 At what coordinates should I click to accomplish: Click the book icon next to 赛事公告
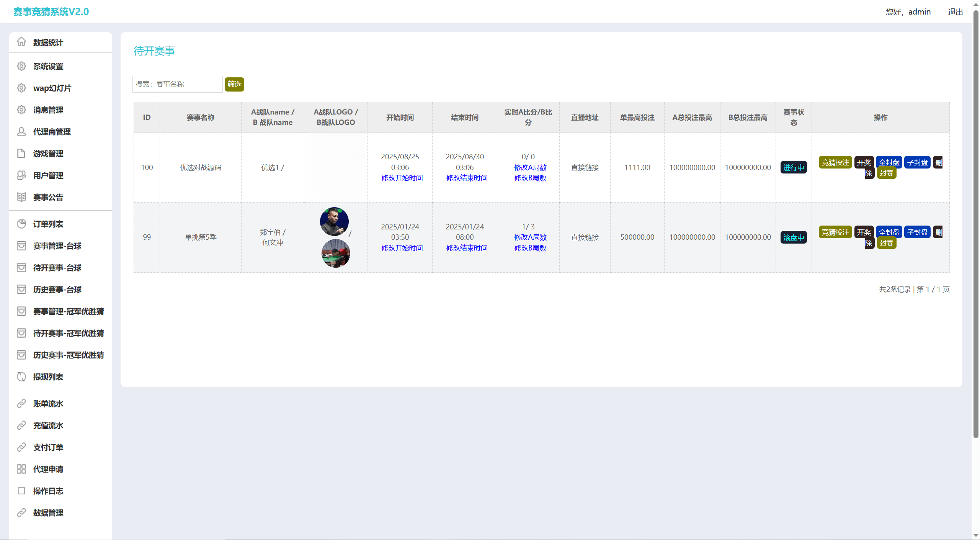[21, 197]
